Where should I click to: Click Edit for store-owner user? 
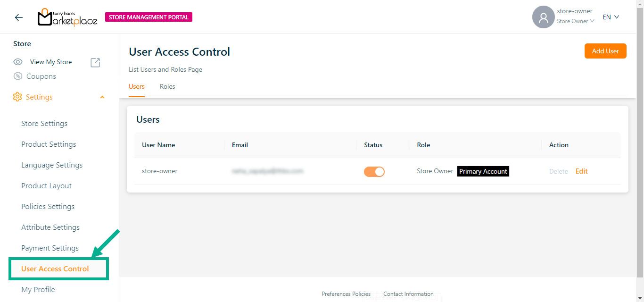click(x=581, y=171)
